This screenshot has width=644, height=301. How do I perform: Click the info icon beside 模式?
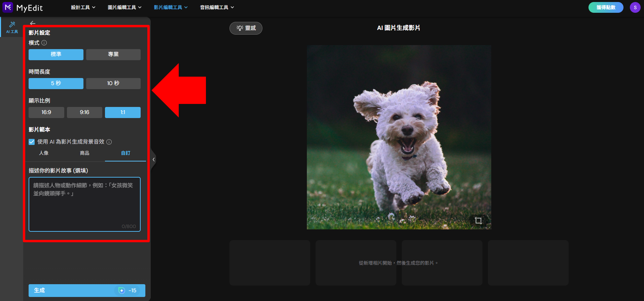(44, 43)
